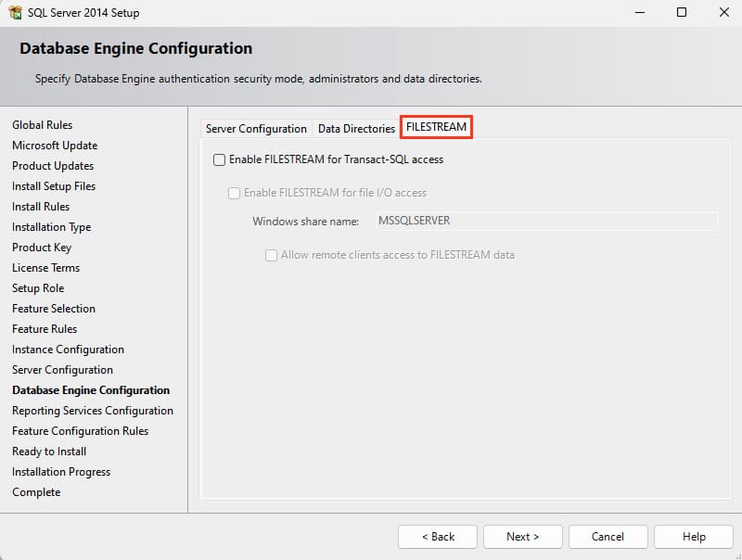Click the SQL Server Setup title bar icon
This screenshot has width=742, height=560.
[x=15, y=13]
